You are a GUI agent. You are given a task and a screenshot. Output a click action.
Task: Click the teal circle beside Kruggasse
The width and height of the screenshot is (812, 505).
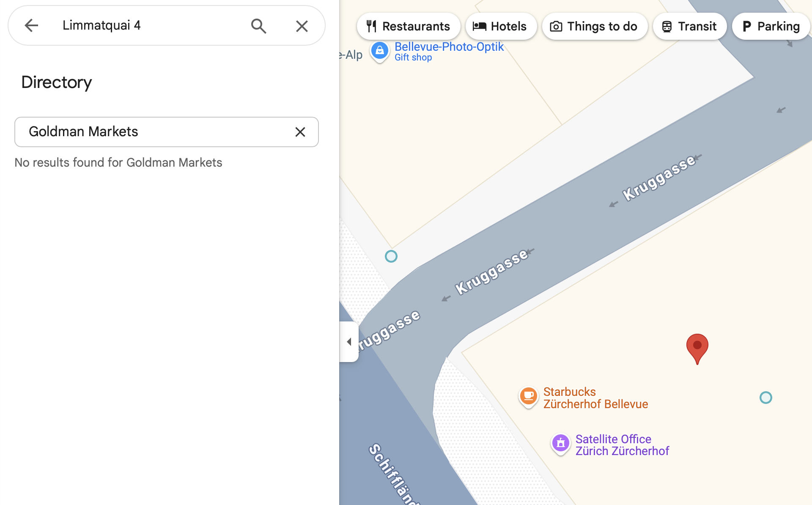(x=391, y=256)
